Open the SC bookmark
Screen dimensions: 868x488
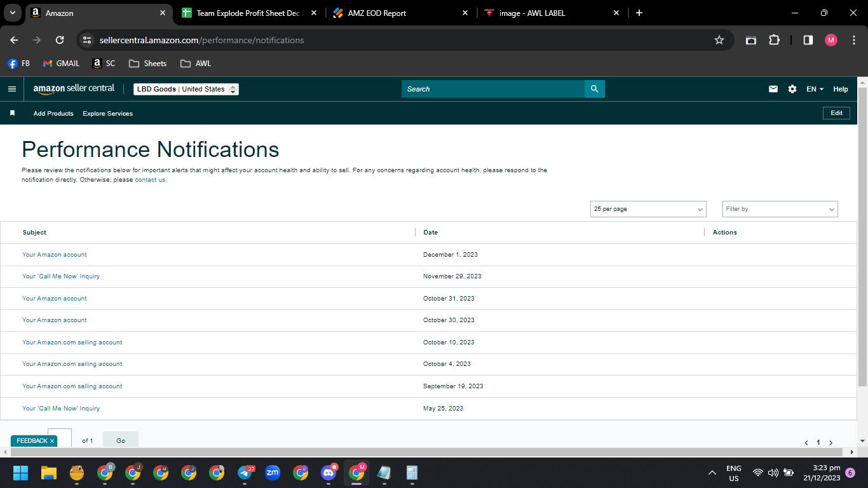(104, 64)
